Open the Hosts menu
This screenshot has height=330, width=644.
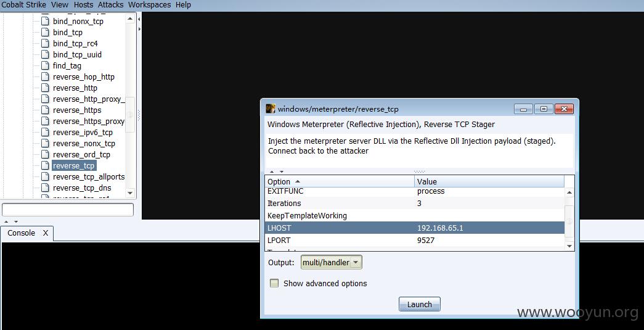[x=83, y=5]
